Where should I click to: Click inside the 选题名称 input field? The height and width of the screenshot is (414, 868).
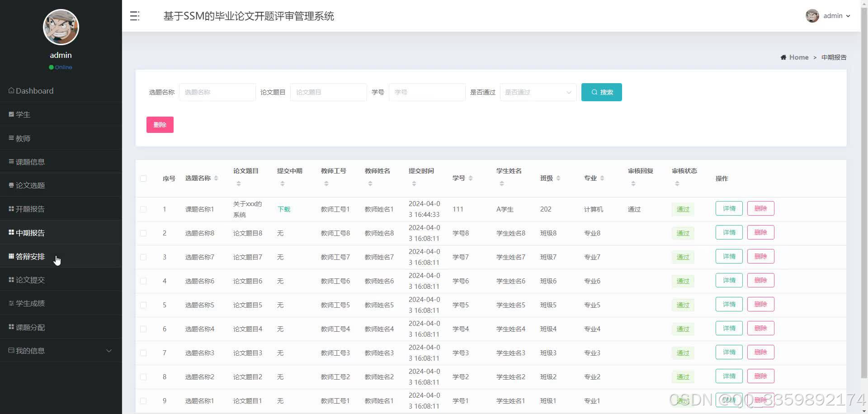(x=217, y=92)
